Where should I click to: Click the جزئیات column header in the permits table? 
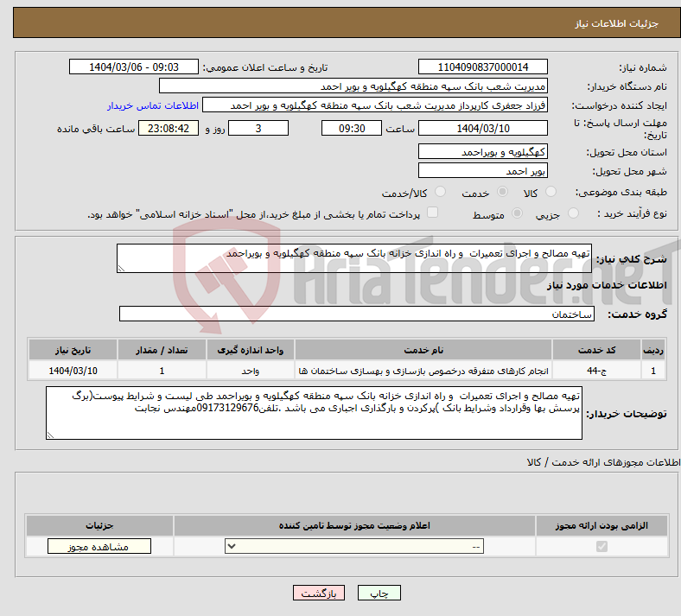(99, 525)
